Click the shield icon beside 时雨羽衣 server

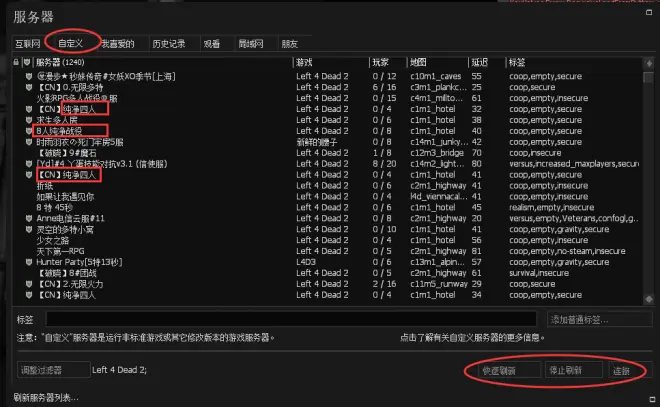[29, 142]
